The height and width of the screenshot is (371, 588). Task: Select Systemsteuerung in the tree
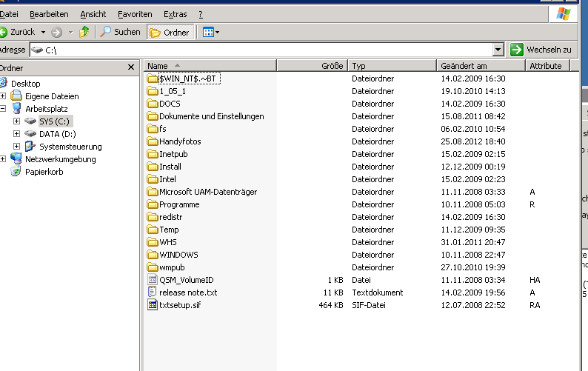click(70, 147)
